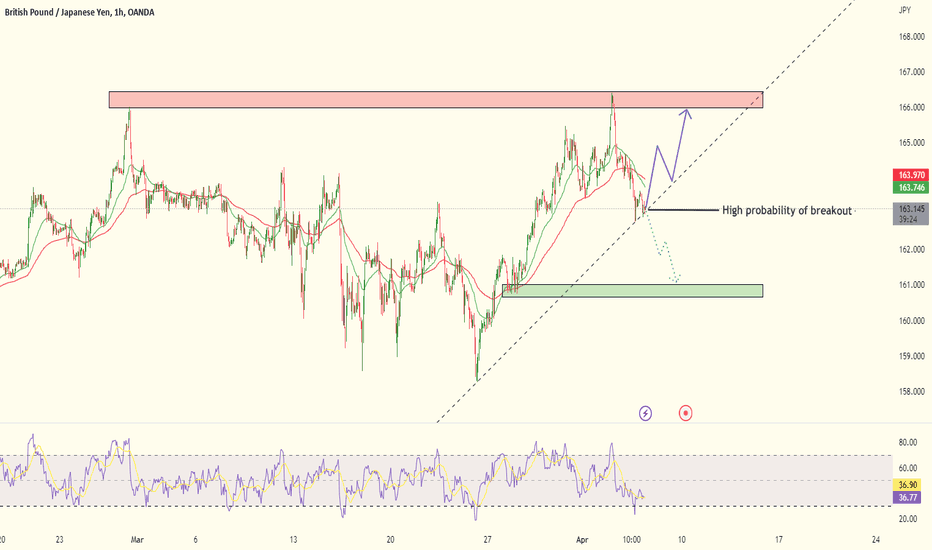The width and height of the screenshot is (932, 550).
Task: Select the red 163.970 price label
Action: click(x=911, y=175)
